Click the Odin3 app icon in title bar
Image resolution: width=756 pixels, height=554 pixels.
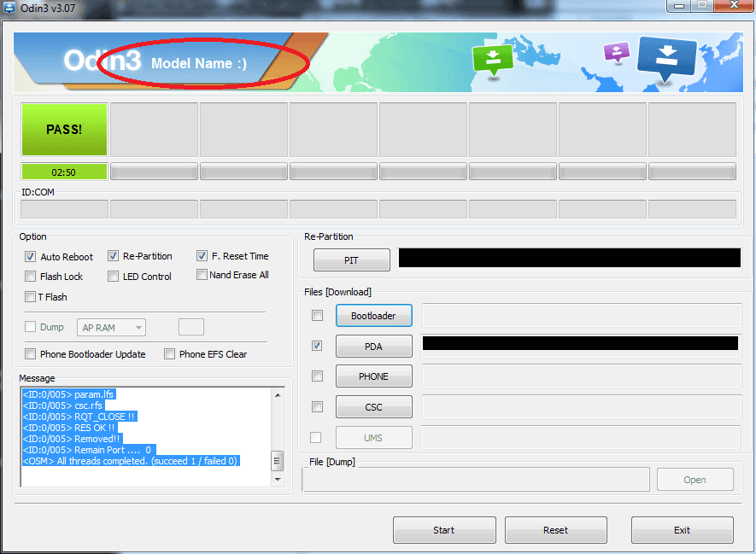[x=9, y=8]
